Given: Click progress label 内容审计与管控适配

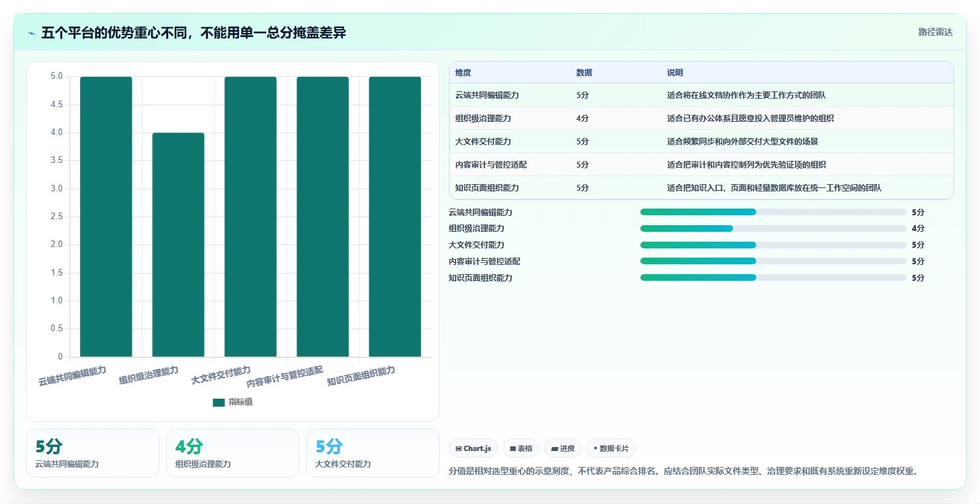Looking at the screenshot, I should pos(484,261).
